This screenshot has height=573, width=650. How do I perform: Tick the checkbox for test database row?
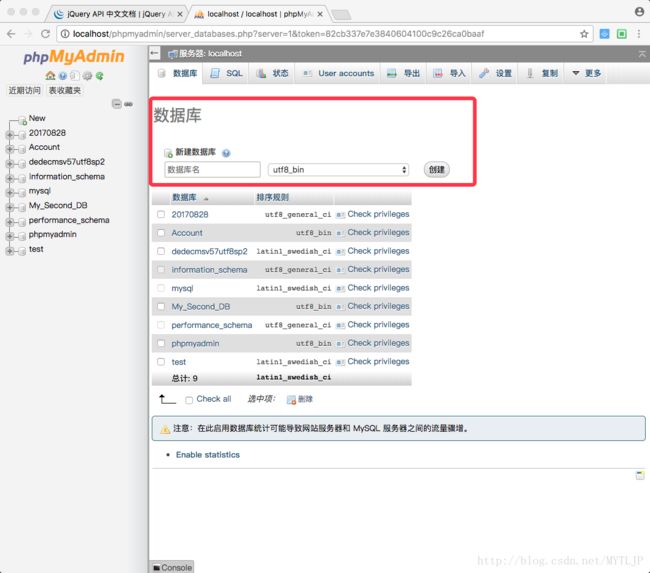pyautogui.click(x=161, y=362)
